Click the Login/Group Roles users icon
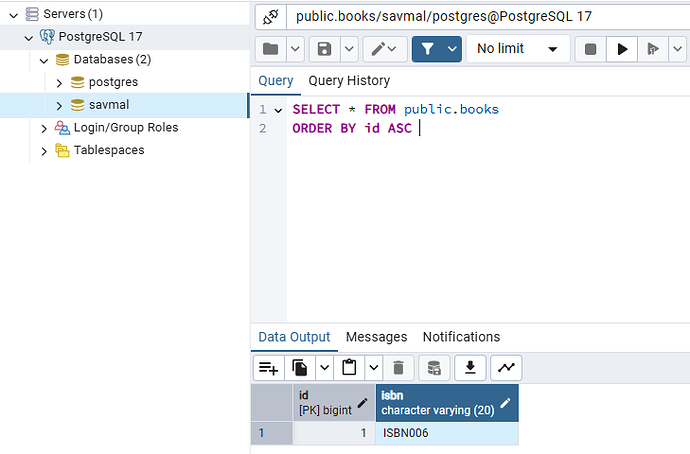Viewport: 690px width, 454px height. 62,128
